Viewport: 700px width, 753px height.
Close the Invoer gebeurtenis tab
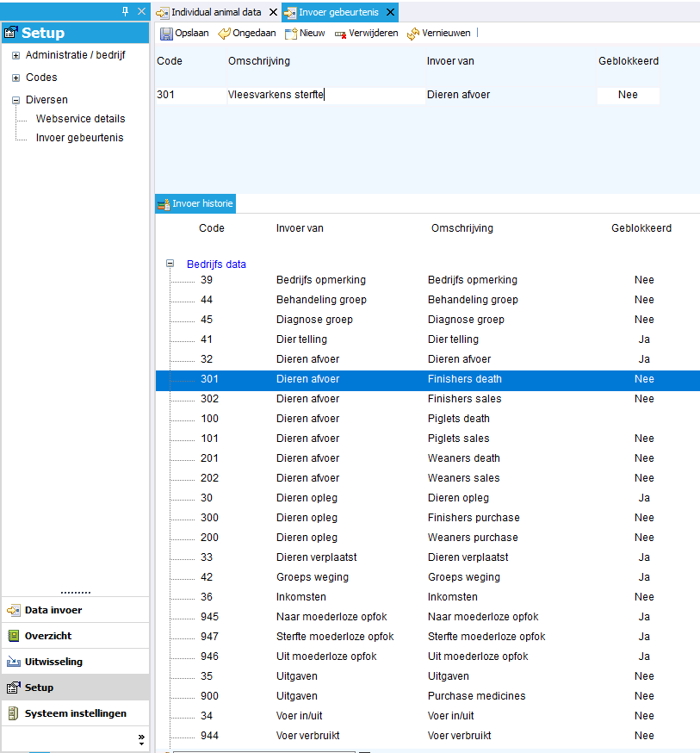(x=391, y=12)
